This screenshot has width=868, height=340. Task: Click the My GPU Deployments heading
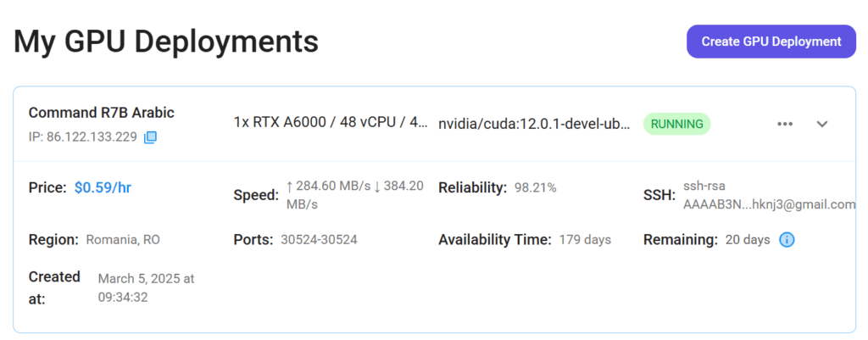166,42
